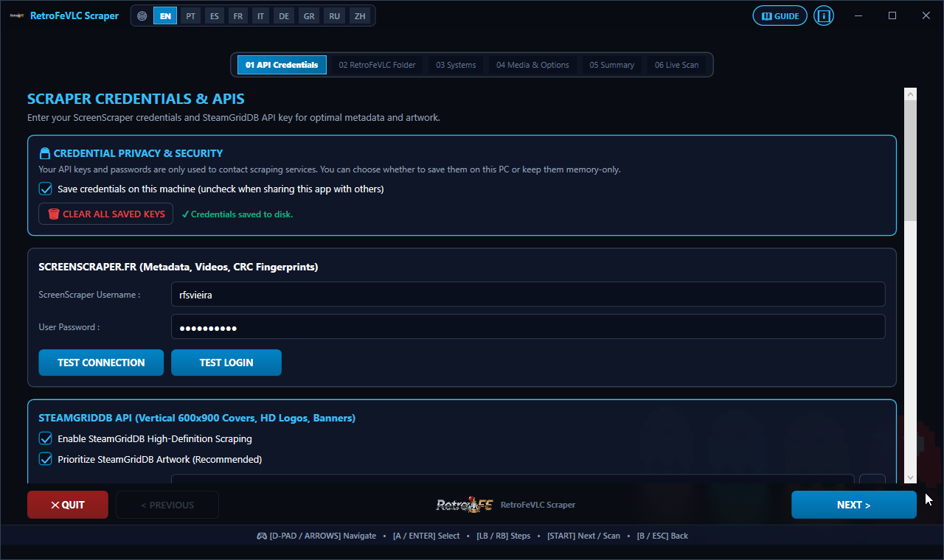Click the STEAMGRIDDB API section title
The height and width of the screenshot is (560, 944).
197,418
